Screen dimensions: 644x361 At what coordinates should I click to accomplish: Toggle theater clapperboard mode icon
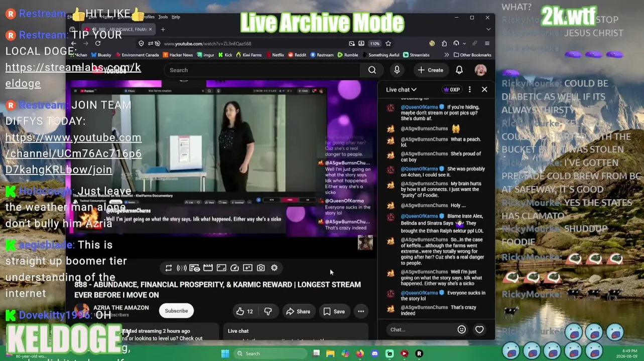(x=208, y=268)
